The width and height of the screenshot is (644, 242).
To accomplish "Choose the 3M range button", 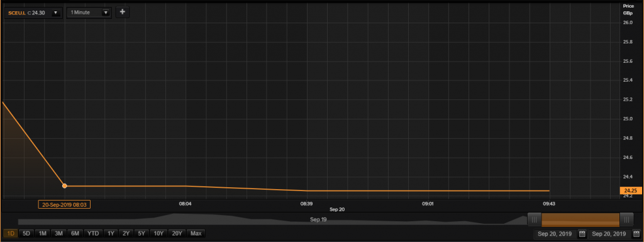I will point(58,233).
